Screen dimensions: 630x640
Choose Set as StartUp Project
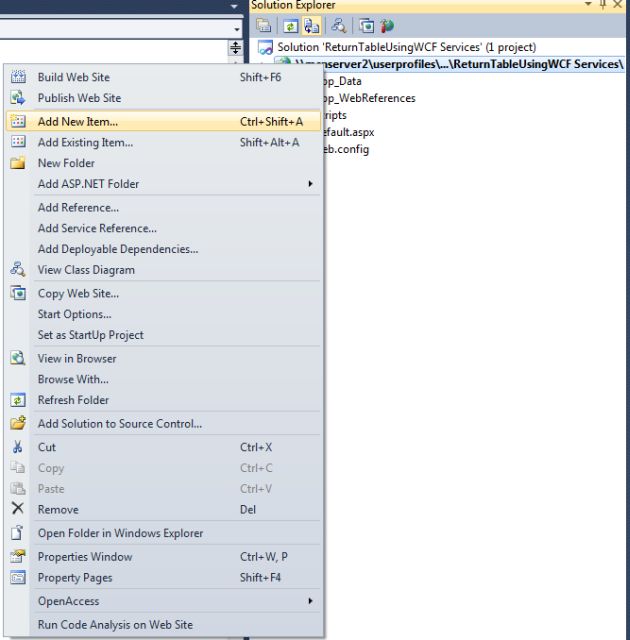pyautogui.click(x=164, y=336)
